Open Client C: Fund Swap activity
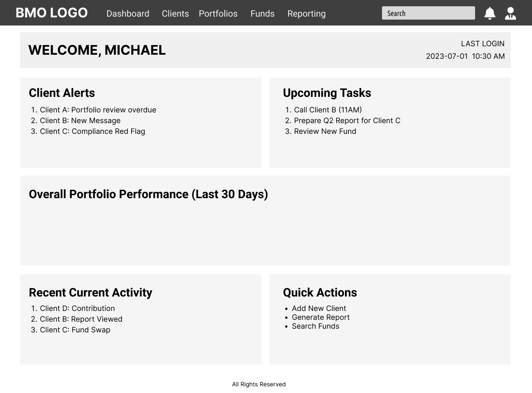 75,330
